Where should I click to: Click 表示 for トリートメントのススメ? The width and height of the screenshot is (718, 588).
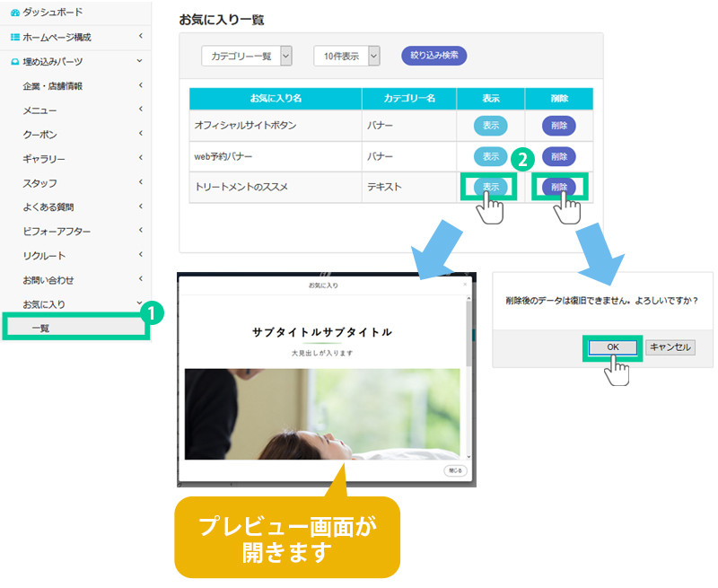(490, 187)
